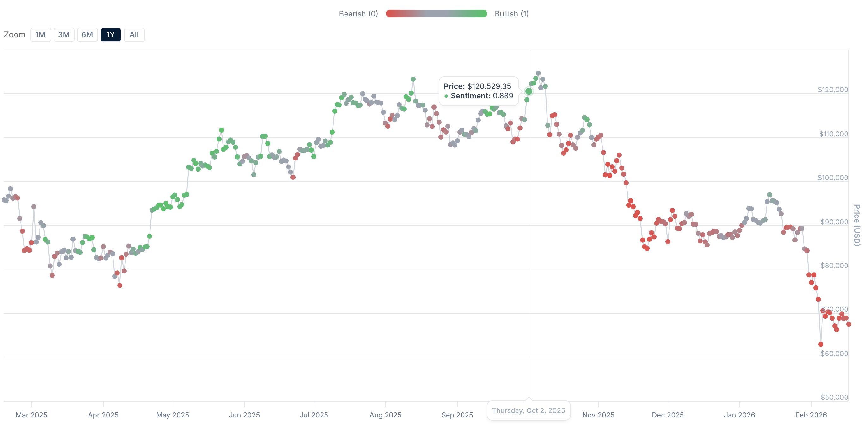Select the 1M zoom preset

tap(40, 34)
